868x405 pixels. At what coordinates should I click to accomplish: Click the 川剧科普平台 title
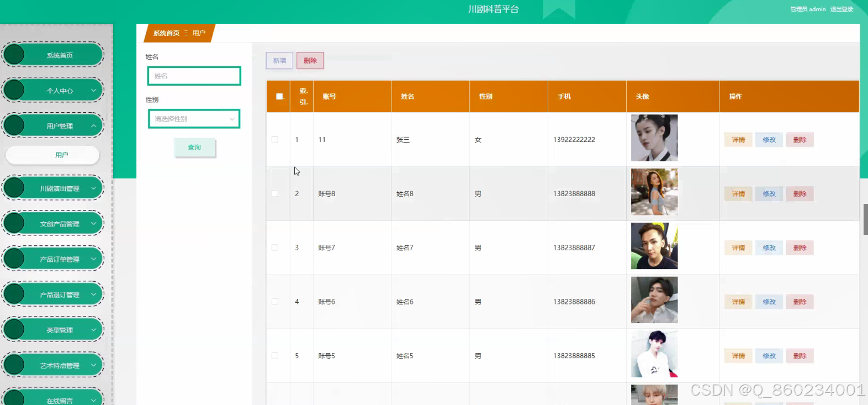pyautogui.click(x=494, y=9)
